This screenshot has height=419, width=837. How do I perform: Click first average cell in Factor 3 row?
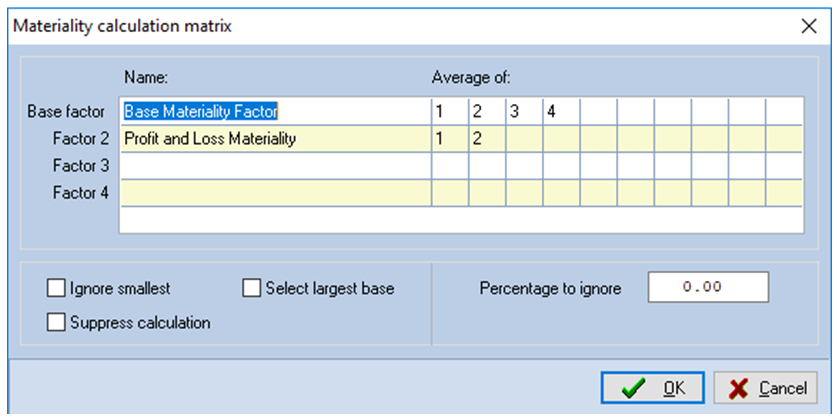tap(450, 166)
